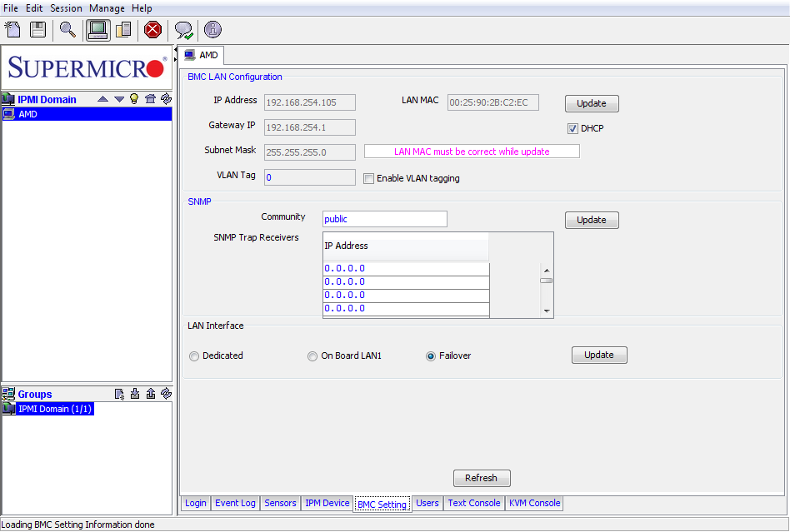Open the info icon in toolbar

click(x=212, y=30)
